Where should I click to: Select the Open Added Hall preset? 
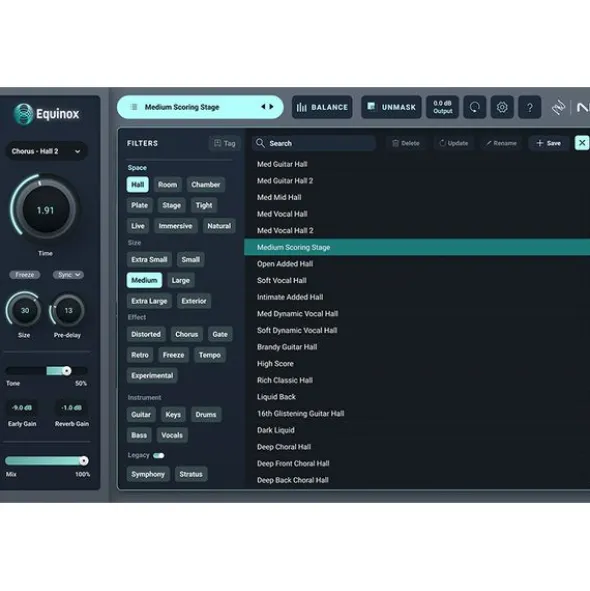click(x=417, y=264)
